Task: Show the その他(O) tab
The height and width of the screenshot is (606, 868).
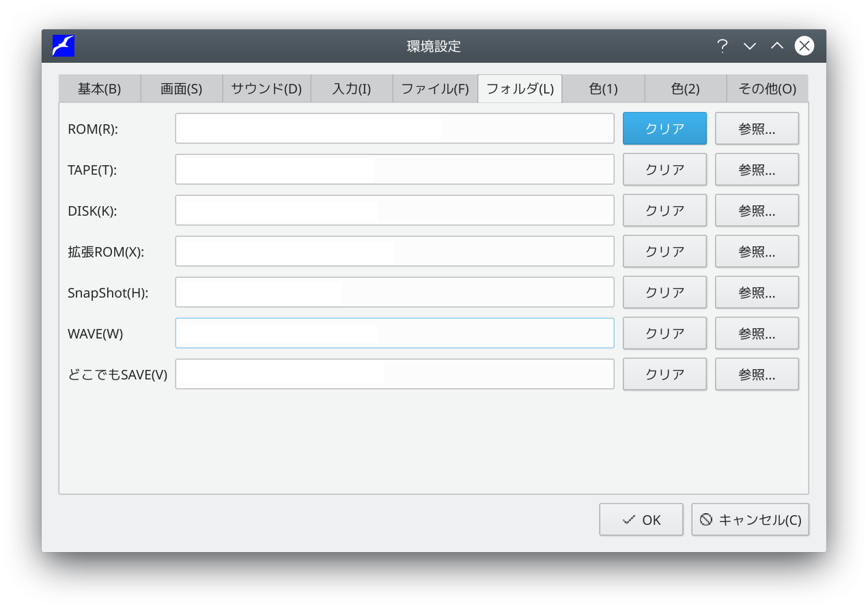Action: tap(768, 89)
